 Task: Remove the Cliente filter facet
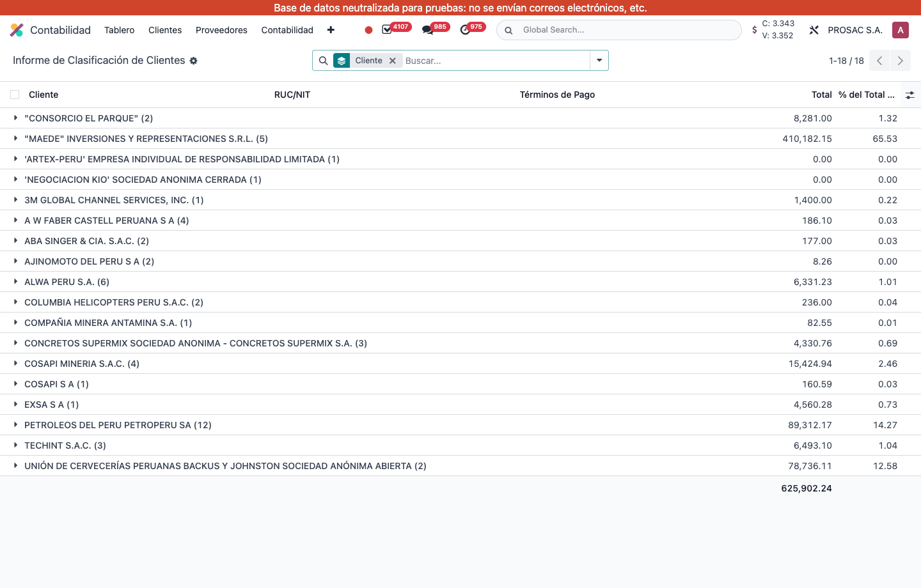(393, 61)
